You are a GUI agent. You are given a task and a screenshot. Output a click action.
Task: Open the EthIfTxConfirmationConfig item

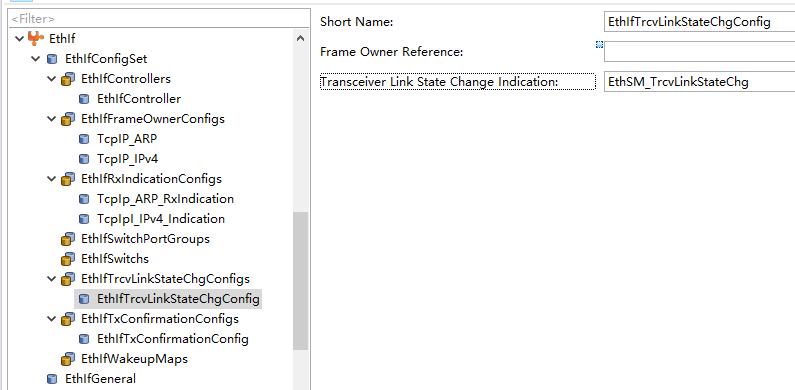click(172, 338)
